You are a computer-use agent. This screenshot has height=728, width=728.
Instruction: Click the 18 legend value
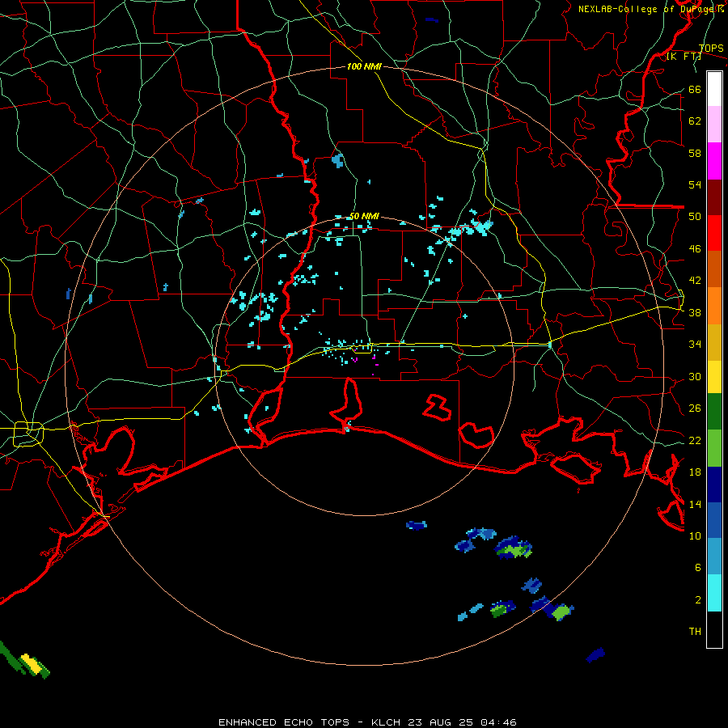point(695,472)
